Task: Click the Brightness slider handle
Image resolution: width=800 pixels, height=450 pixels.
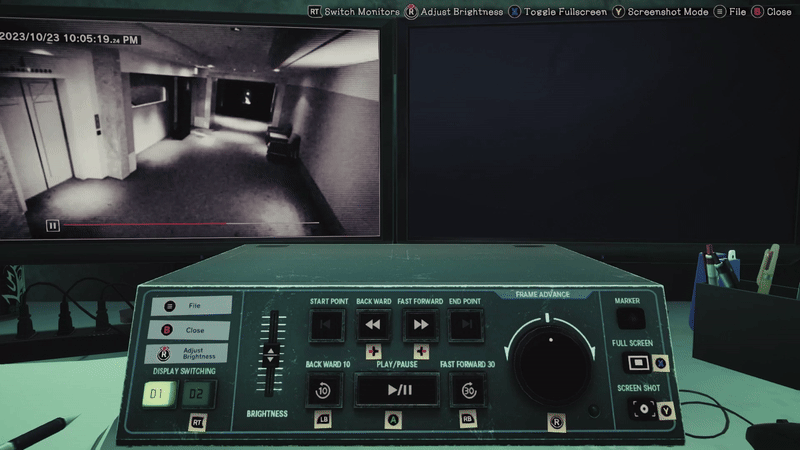Action: click(x=270, y=354)
